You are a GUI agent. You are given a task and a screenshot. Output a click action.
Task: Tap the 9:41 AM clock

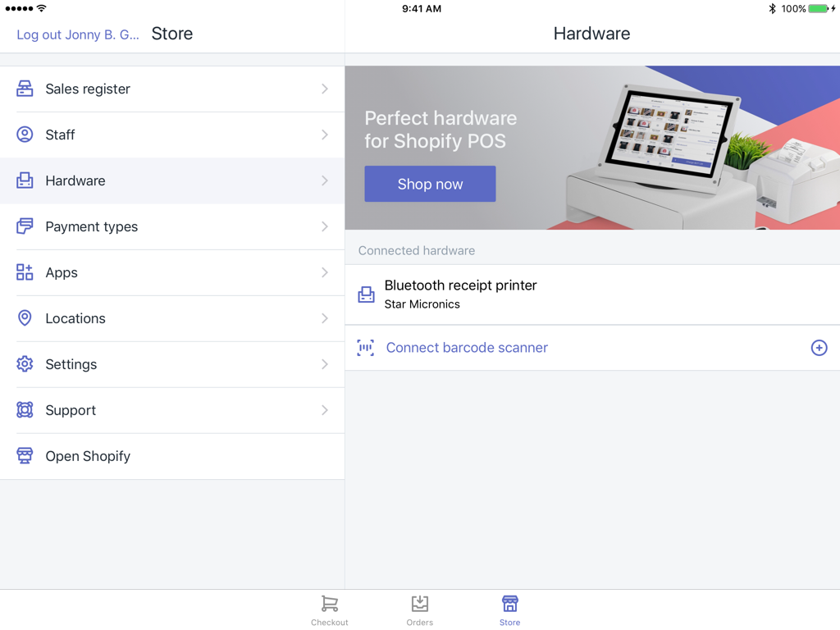422,8
